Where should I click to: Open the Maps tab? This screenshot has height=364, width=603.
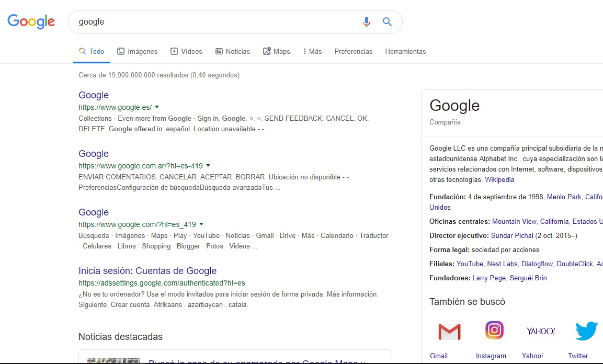277,51
